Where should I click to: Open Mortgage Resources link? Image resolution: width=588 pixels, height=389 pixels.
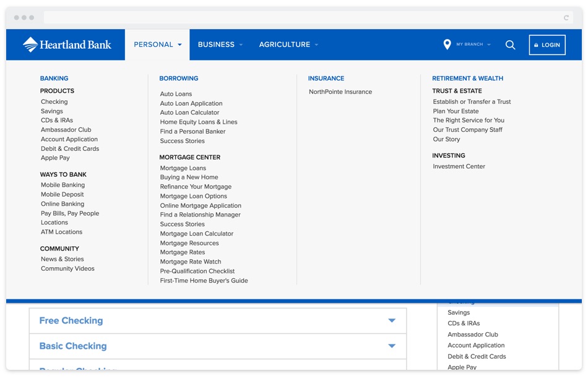(189, 243)
